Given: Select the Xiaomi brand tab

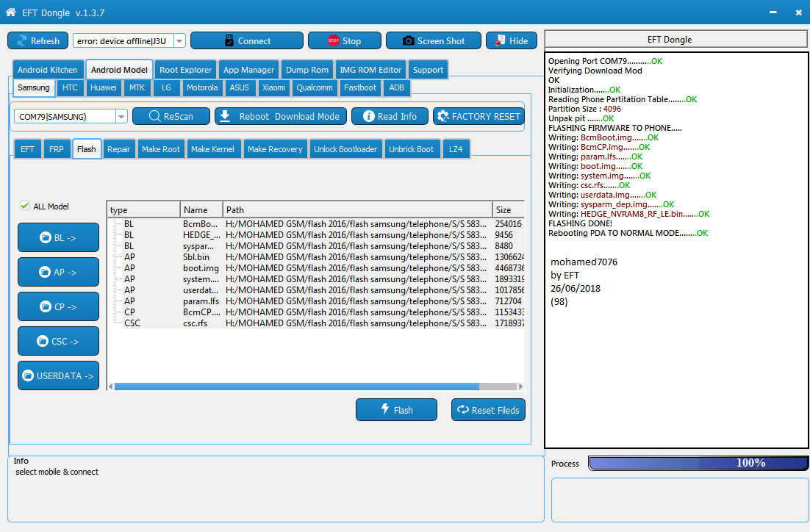Looking at the screenshot, I should tap(273, 87).
